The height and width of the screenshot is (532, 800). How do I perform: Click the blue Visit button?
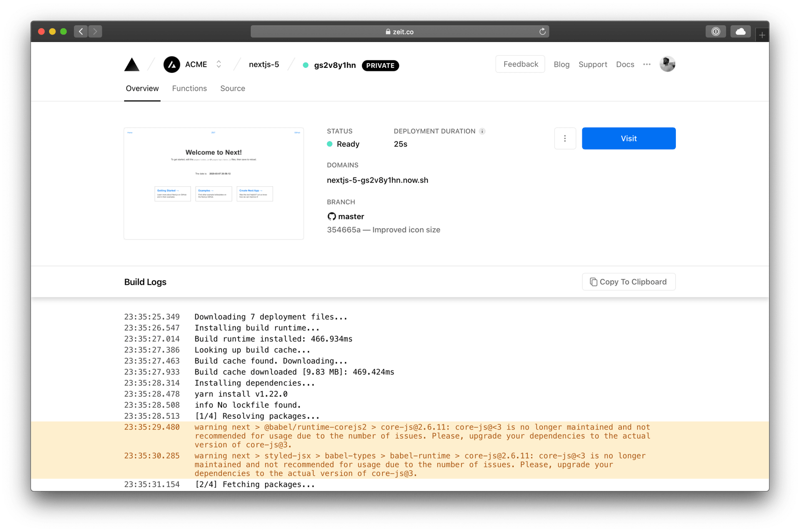click(629, 138)
